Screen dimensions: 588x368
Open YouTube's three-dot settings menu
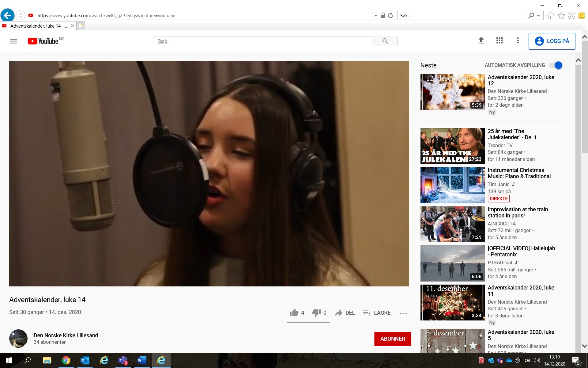tap(518, 40)
